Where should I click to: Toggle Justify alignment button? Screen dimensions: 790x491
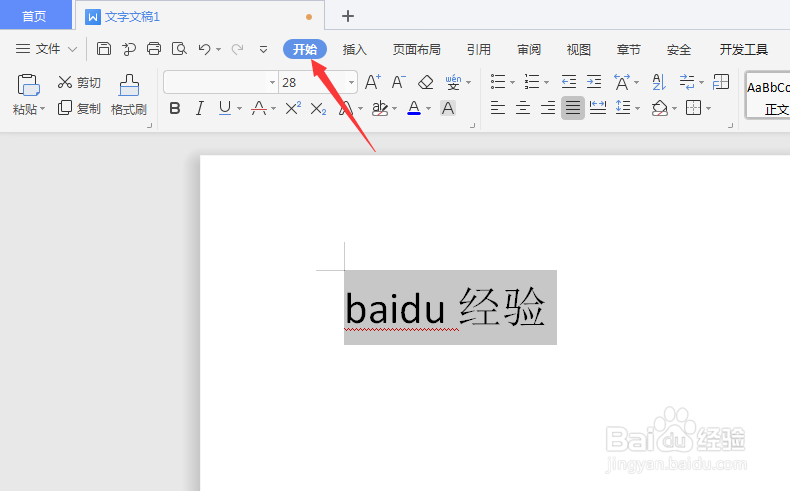573,108
